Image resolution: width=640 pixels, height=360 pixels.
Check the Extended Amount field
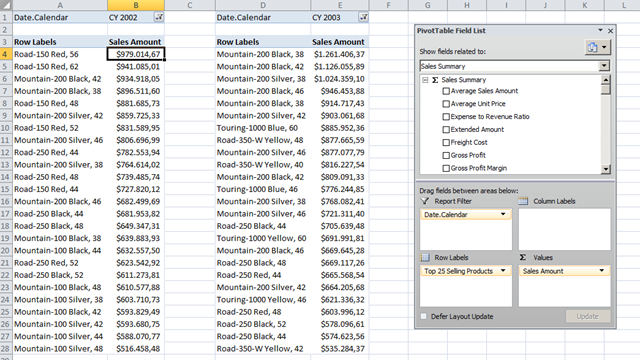[x=446, y=130]
